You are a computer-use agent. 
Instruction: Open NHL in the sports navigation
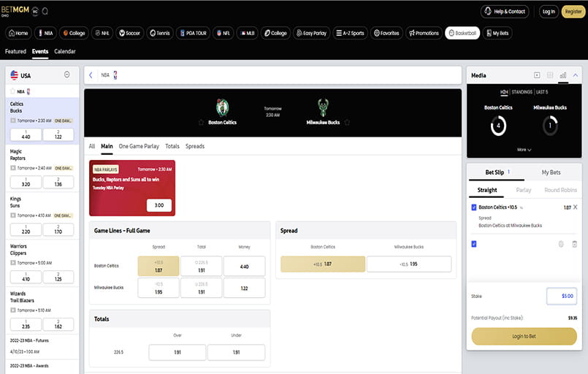pyautogui.click(x=102, y=33)
